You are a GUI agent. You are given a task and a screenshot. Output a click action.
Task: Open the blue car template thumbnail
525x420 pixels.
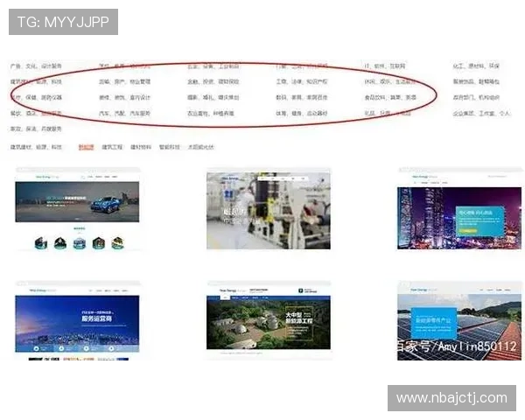[77, 208]
